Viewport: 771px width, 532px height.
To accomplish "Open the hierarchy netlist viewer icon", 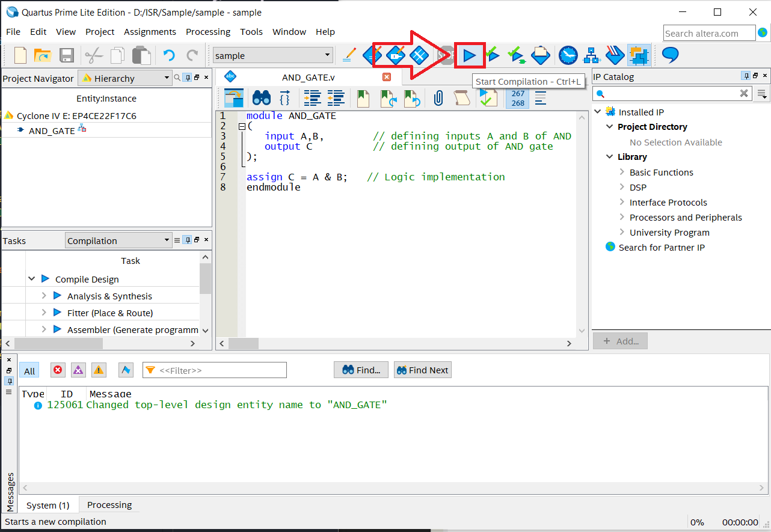I will pyautogui.click(x=592, y=55).
